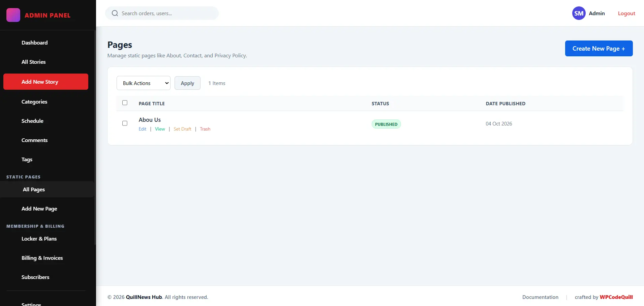644x306 pixels.
Task: Click the Page Title column header
Action: (x=152, y=104)
